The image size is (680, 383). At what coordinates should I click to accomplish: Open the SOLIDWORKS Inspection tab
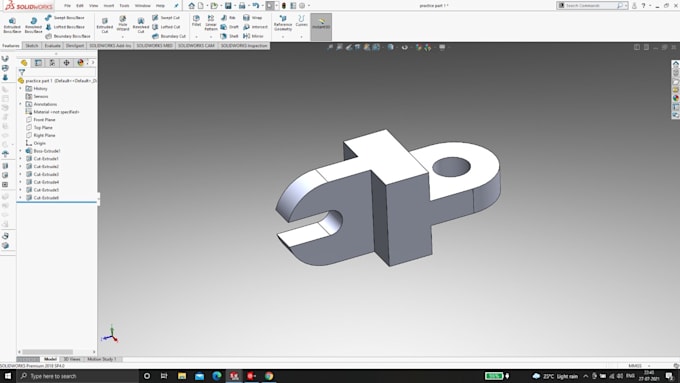click(244, 46)
